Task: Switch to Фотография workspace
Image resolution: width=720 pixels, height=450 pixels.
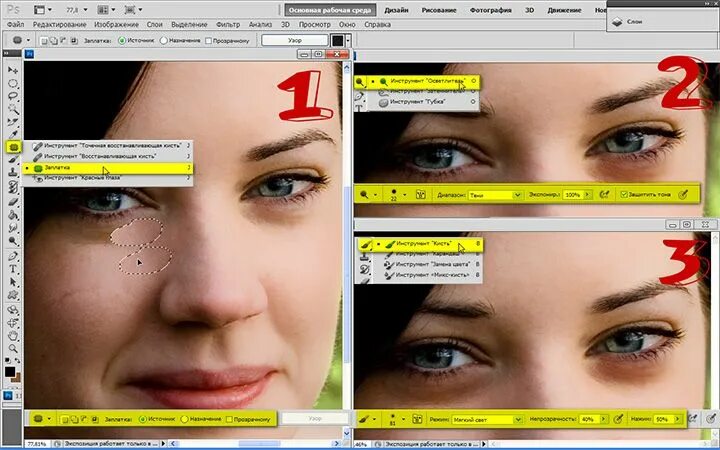Action: coord(490,10)
